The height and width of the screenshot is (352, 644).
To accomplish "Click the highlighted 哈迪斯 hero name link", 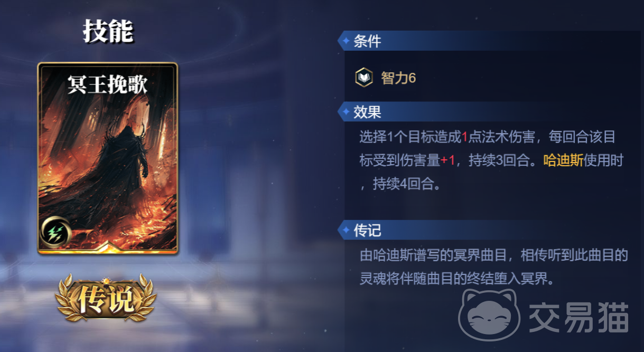I will (563, 161).
